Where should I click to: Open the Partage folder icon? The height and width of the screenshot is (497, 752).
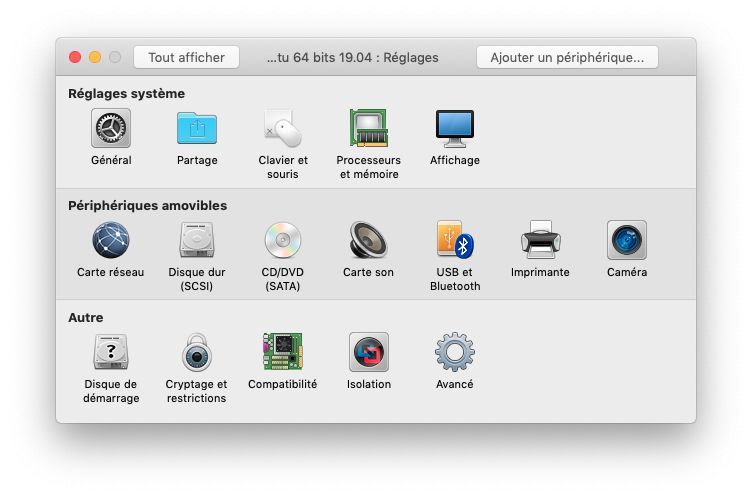(197, 128)
